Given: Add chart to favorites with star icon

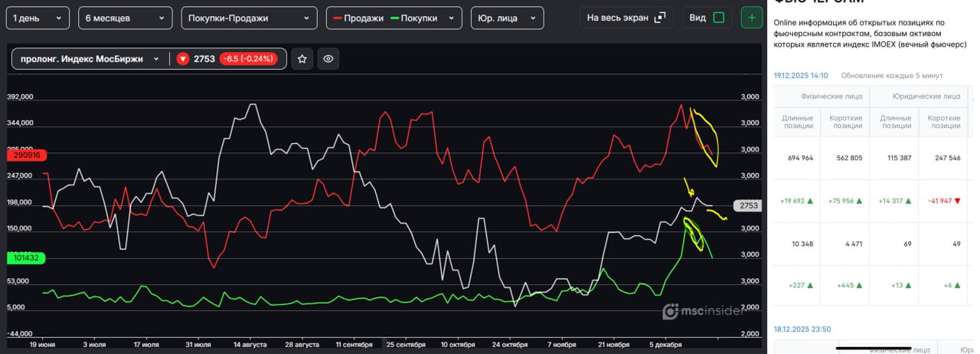Looking at the screenshot, I should pos(302,59).
